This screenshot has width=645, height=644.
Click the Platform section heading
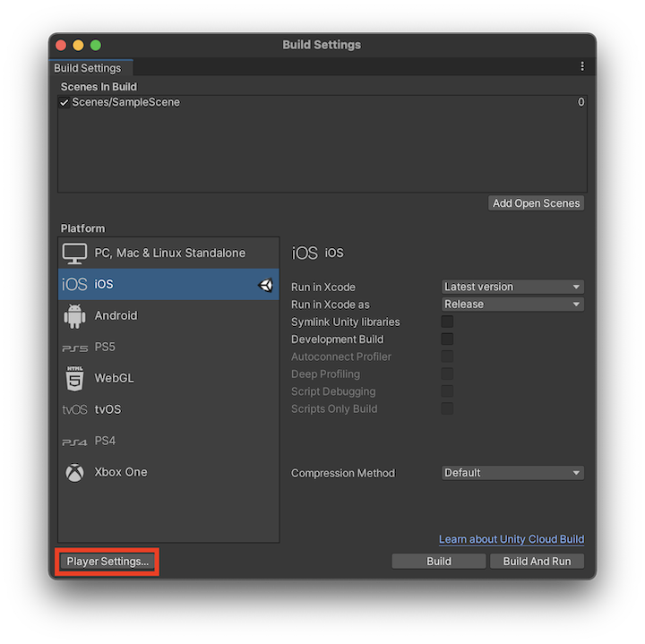[x=82, y=228]
